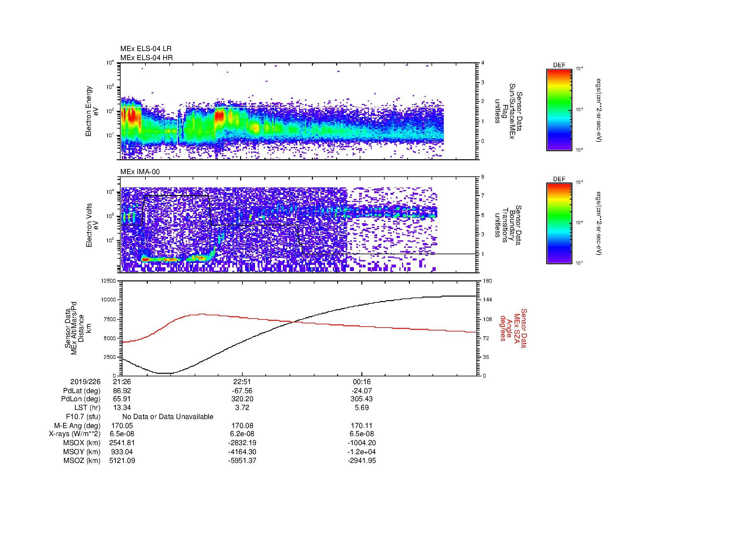Click the PdLon value 65.91
Screen dimensions: 756x534
tap(122, 399)
